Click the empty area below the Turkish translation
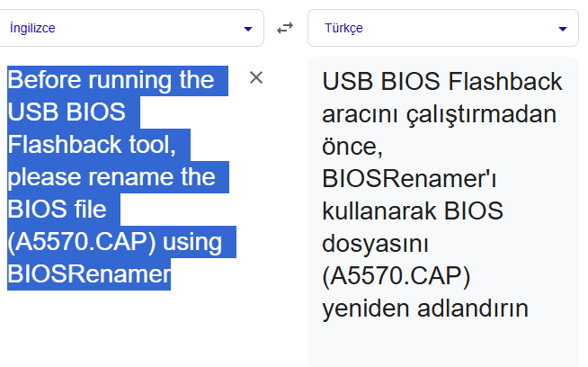The height and width of the screenshot is (367, 588). coord(442,346)
